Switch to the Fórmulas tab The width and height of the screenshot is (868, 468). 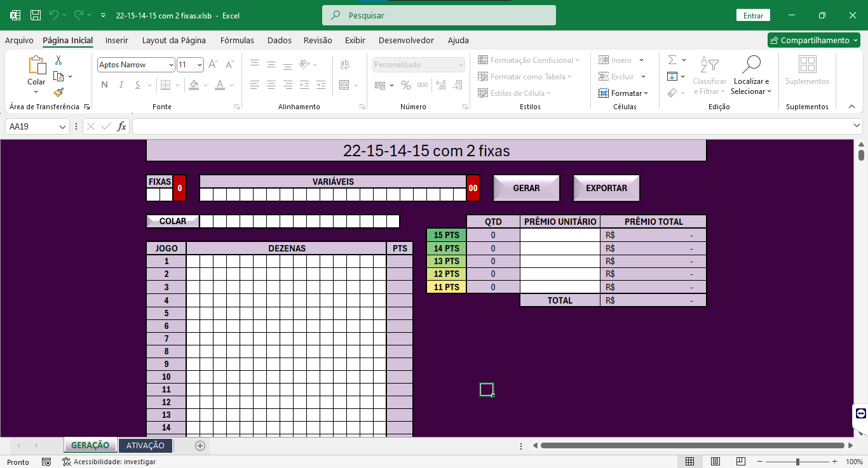(237, 40)
